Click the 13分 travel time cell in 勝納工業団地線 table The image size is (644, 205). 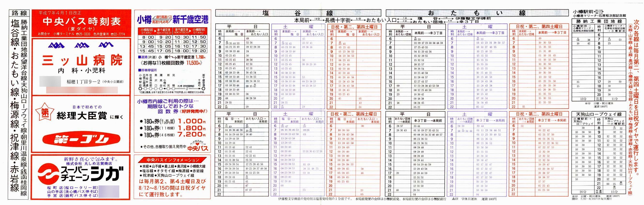point(583,99)
